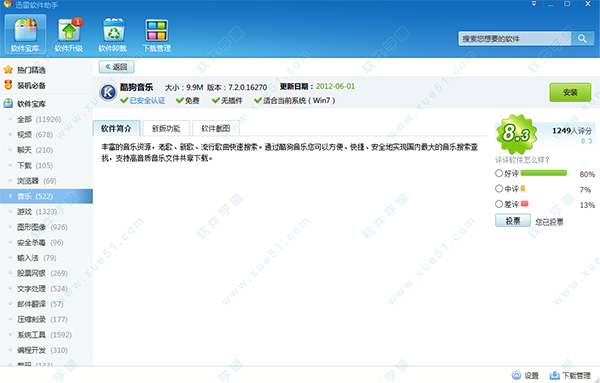The width and height of the screenshot is (600, 383).
Task: Click the 投票 vote button
Action: point(513,221)
